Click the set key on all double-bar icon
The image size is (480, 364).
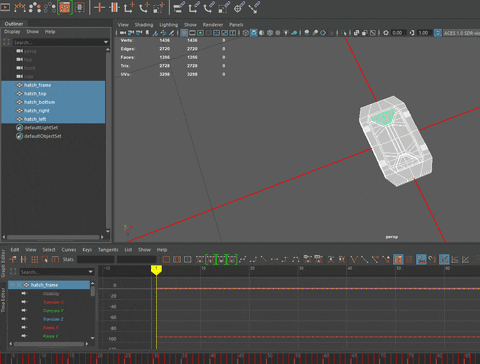tap(114, 7)
